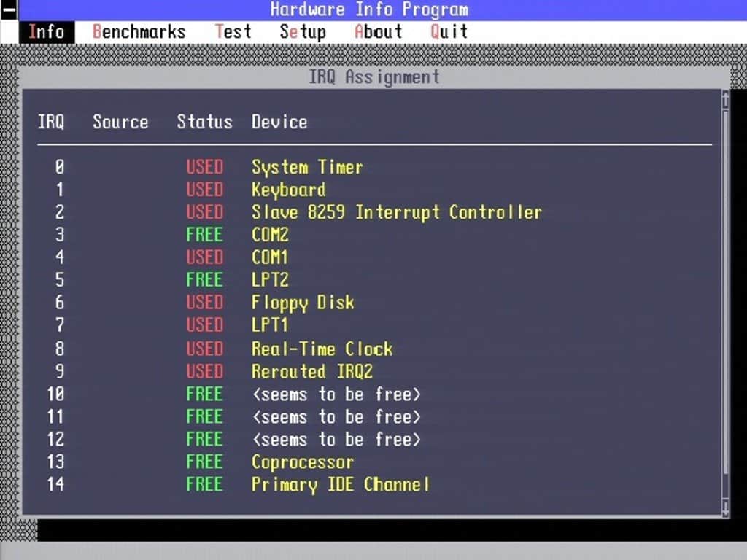Click the IRQ 12 seems to be free entry
This screenshot has height=560, width=747.
(x=336, y=440)
